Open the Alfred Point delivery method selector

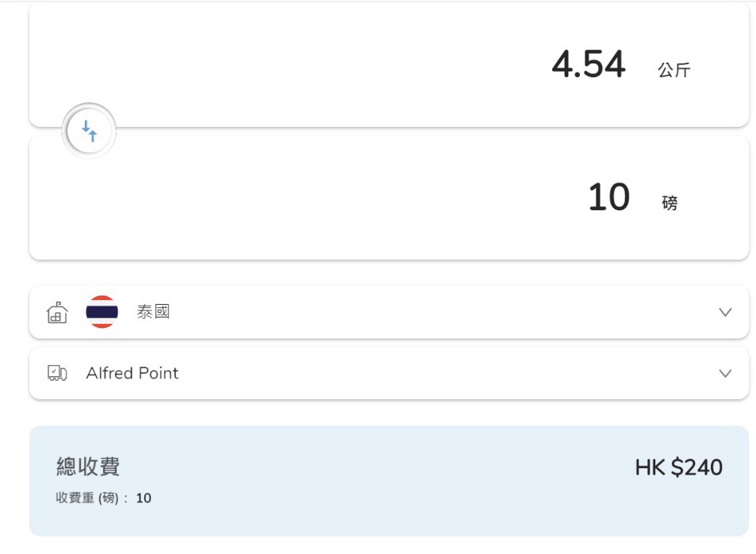point(389,373)
